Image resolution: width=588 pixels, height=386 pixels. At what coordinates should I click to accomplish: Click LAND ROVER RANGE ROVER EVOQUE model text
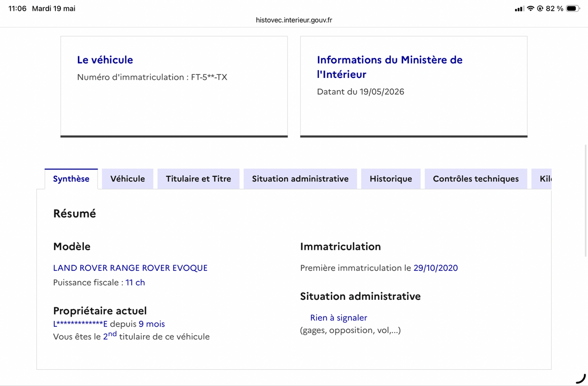pos(130,268)
